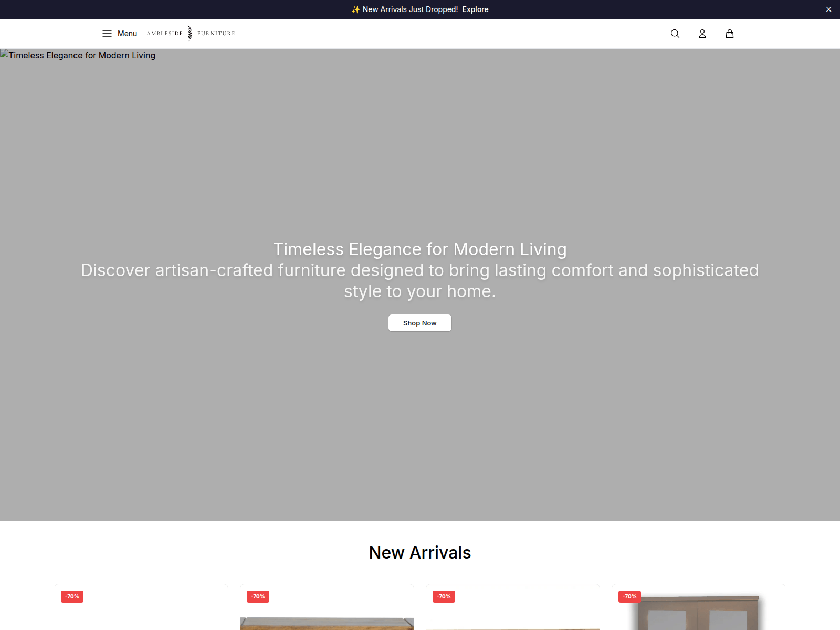Dismiss the New Arrivals announcement bar
Image resolution: width=840 pixels, height=630 pixels.
[828, 9]
